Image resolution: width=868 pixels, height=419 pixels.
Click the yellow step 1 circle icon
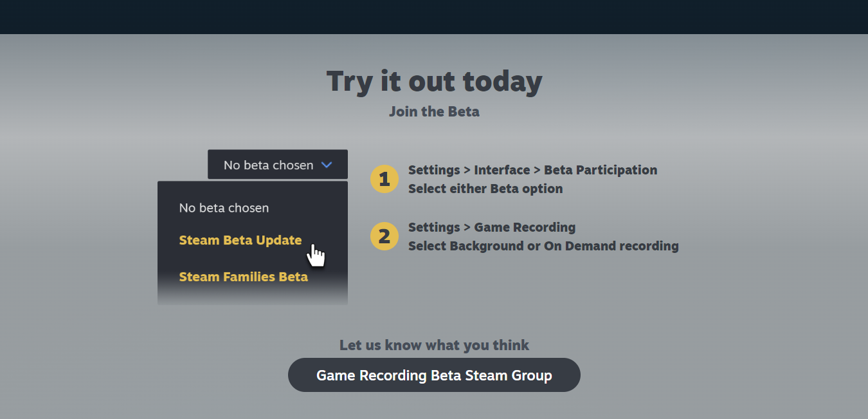point(384,179)
